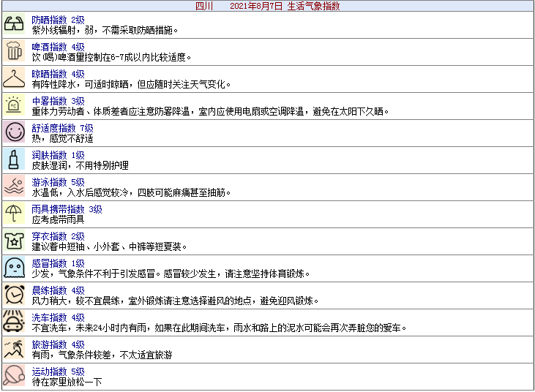
Task: Click the lipstick icon for 润肤指数
Action: point(15,159)
